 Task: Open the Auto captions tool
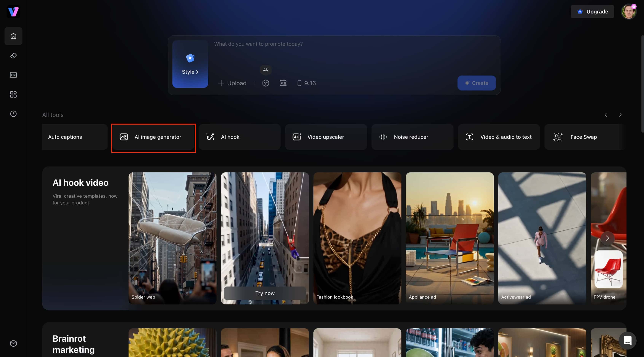pos(75,137)
